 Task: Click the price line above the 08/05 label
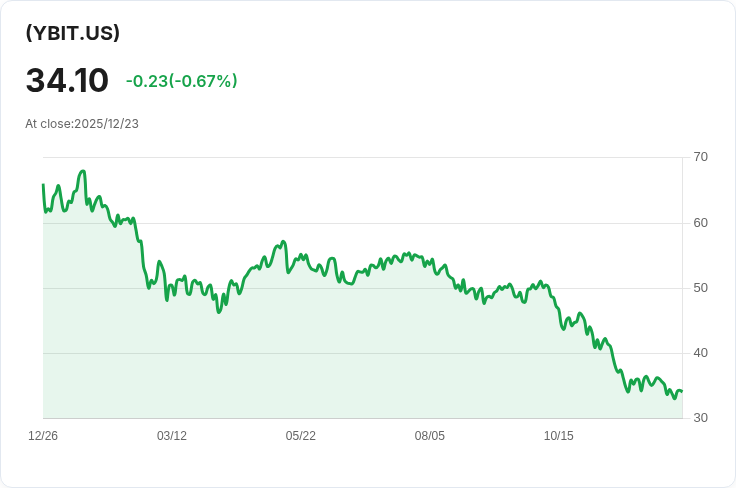(430, 262)
